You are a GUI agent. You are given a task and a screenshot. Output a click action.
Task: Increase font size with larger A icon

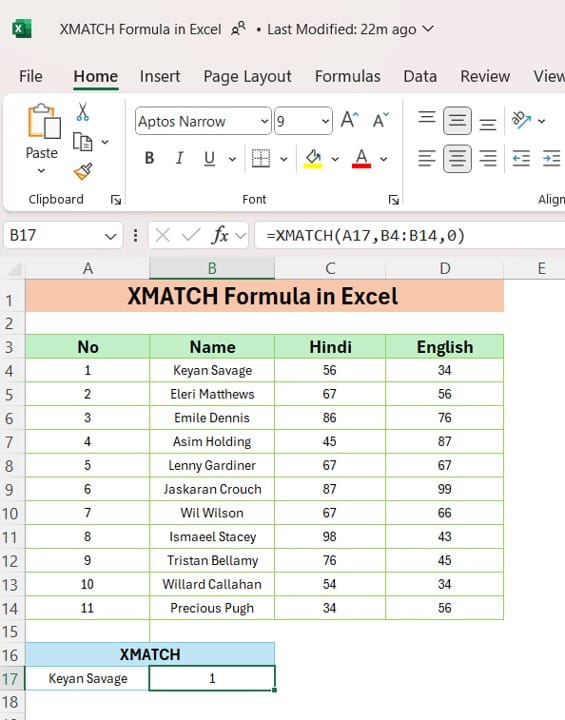coord(350,120)
